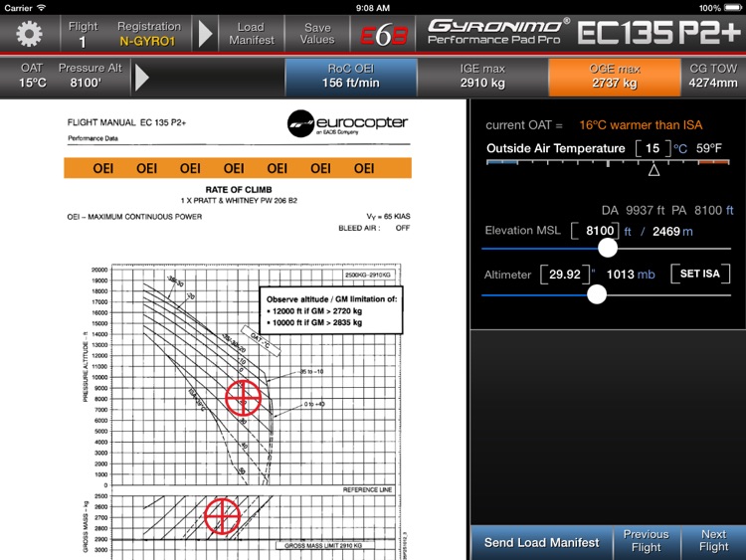Switch to IGE max tab
The width and height of the screenshot is (746, 560).
tap(482, 77)
